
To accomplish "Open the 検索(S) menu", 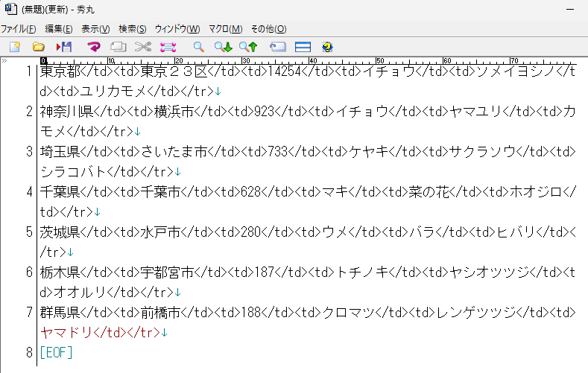I will tap(133, 29).
